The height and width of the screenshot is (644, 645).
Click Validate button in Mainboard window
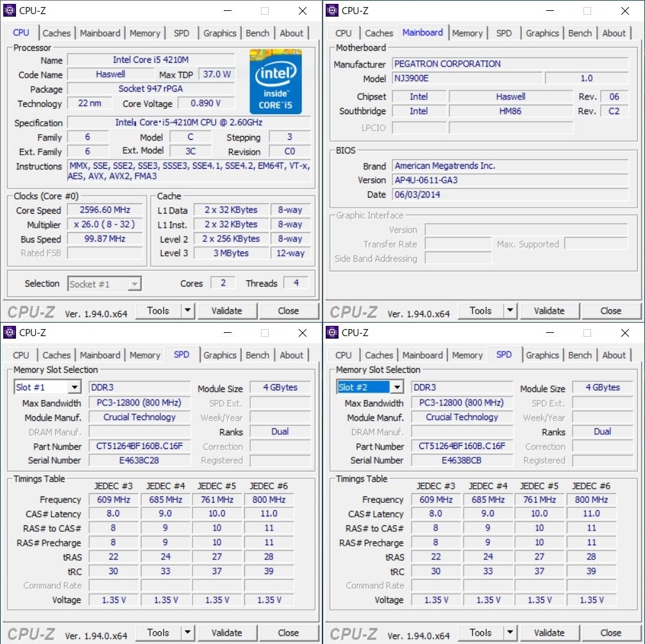[x=549, y=310]
